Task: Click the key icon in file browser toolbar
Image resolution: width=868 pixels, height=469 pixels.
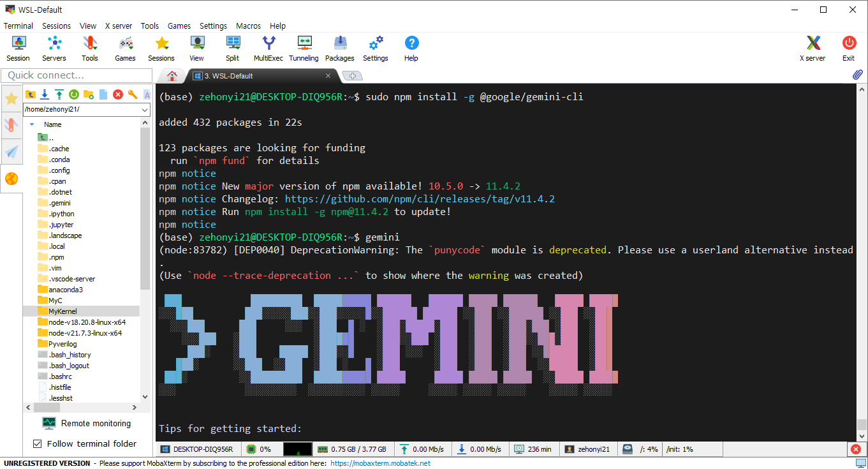Action: pyautogui.click(x=133, y=94)
